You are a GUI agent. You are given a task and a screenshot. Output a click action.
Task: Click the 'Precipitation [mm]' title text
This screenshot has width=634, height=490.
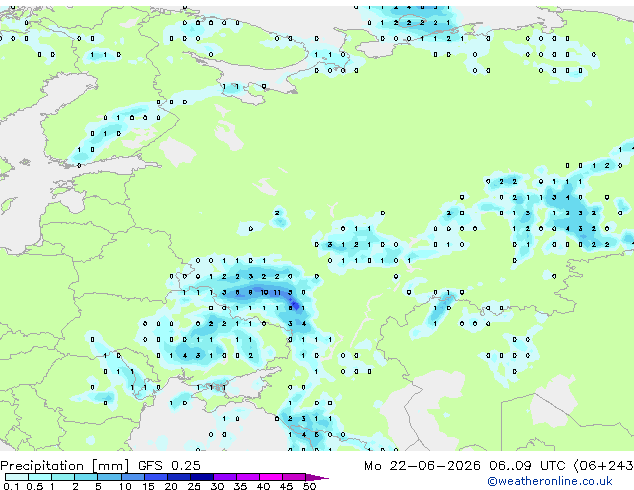point(65,466)
